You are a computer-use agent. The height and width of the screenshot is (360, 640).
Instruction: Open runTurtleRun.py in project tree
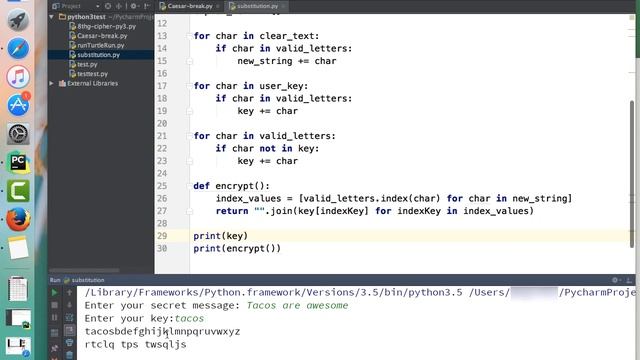coord(97,45)
